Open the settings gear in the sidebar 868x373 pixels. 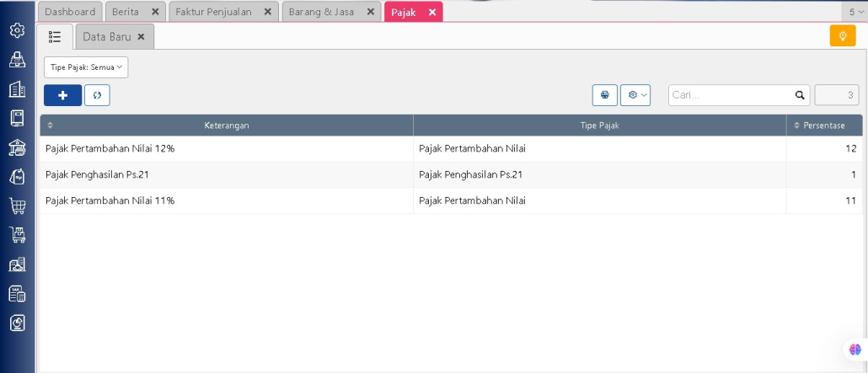point(17,31)
